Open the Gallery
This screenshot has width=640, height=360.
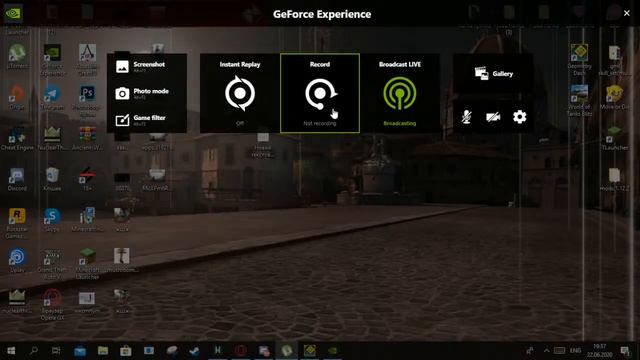point(493,73)
